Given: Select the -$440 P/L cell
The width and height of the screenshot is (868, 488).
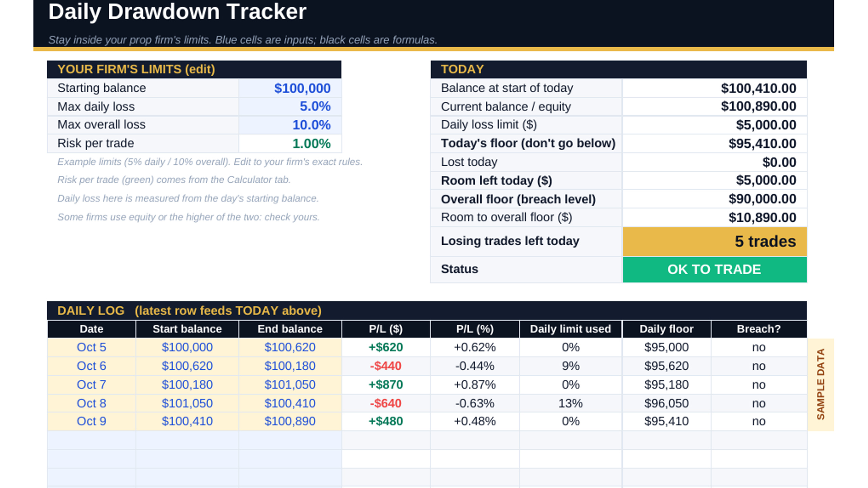Looking at the screenshot, I should click(x=386, y=366).
